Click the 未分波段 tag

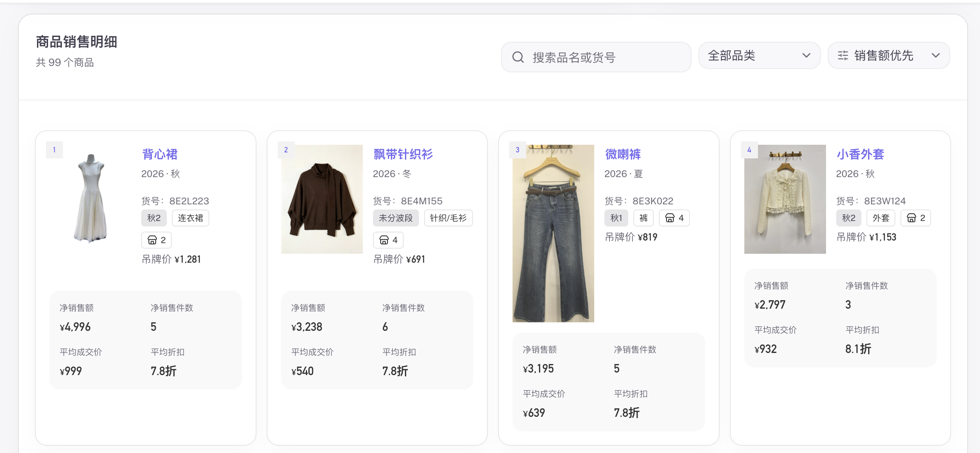[x=396, y=218]
